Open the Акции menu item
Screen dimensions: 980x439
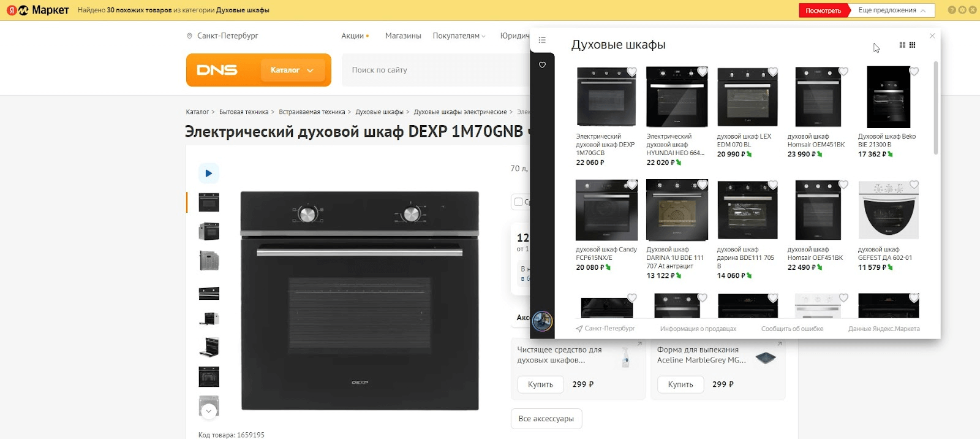click(x=353, y=36)
